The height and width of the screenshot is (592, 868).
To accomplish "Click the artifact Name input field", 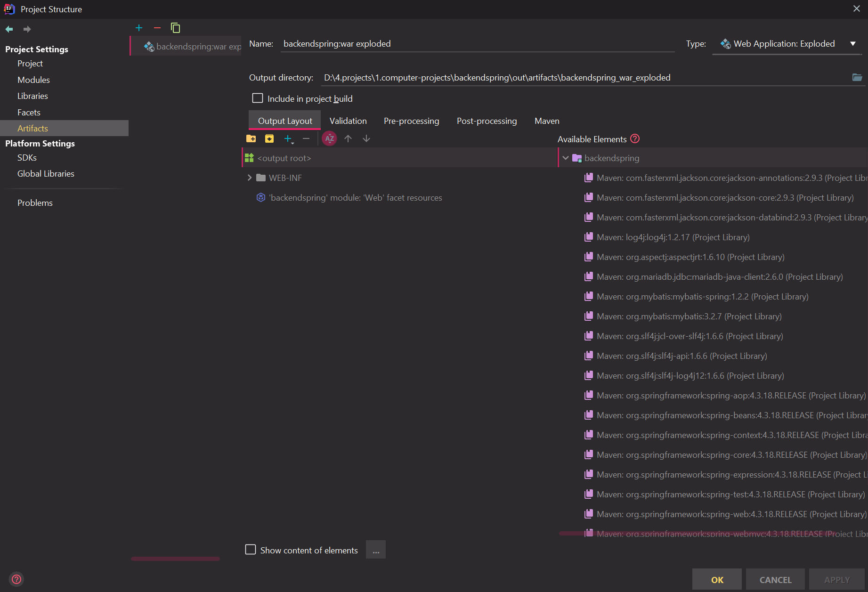I will [478, 44].
